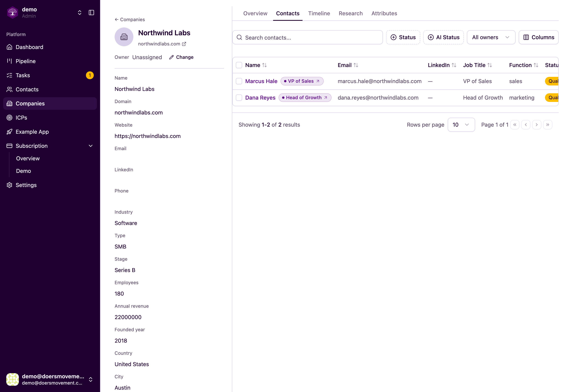Switch to the Timeline tab
This screenshot has width=565, height=392.
(319, 13)
